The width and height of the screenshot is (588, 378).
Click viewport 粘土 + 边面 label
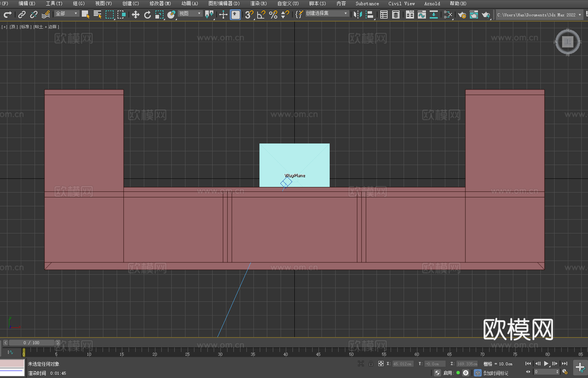pyautogui.click(x=46, y=27)
